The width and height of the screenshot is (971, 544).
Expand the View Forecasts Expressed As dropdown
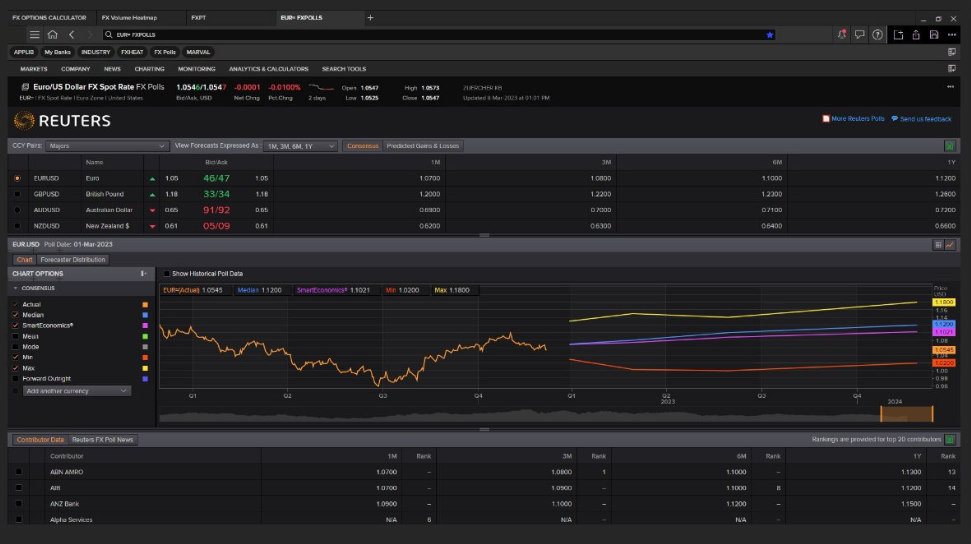pyautogui.click(x=299, y=146)
